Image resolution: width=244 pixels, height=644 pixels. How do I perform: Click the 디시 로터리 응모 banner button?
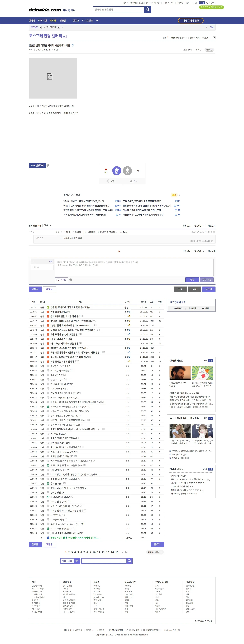click(x=191, y=20)
